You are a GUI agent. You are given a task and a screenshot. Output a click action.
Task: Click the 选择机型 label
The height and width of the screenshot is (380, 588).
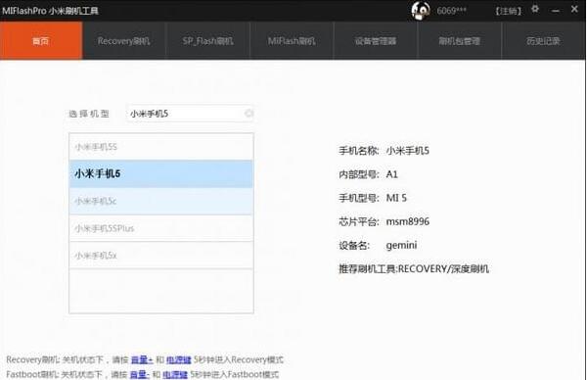click(89, 114)
